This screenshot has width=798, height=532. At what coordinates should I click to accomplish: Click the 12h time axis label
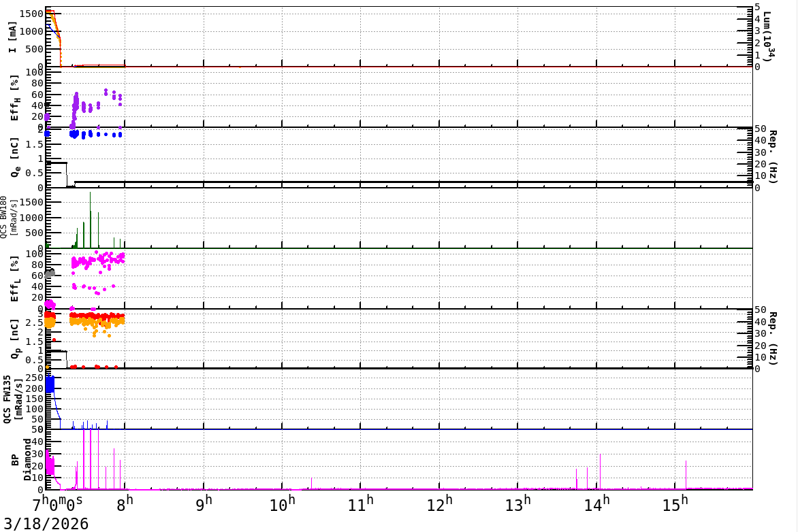(440, 503)
